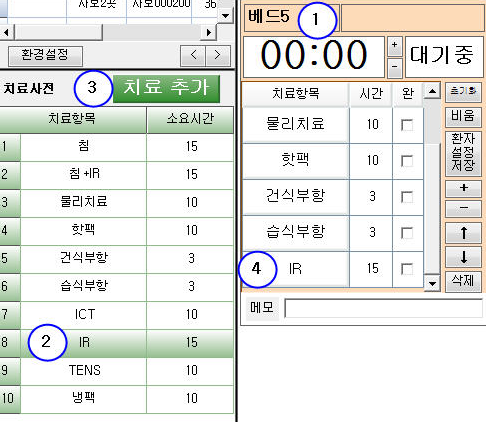Click the large − button above the up arrow

(x=463, y=209)
